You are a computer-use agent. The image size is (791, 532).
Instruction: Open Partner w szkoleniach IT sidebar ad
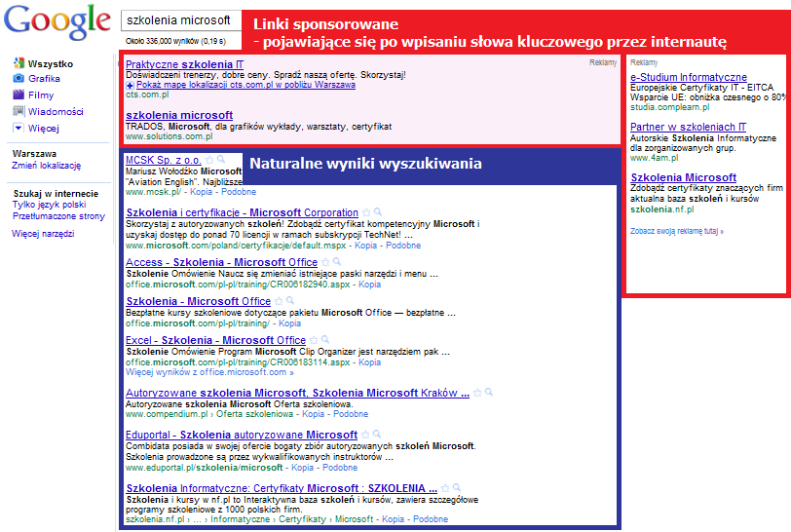pyautogui.click(x=688, y=127)
